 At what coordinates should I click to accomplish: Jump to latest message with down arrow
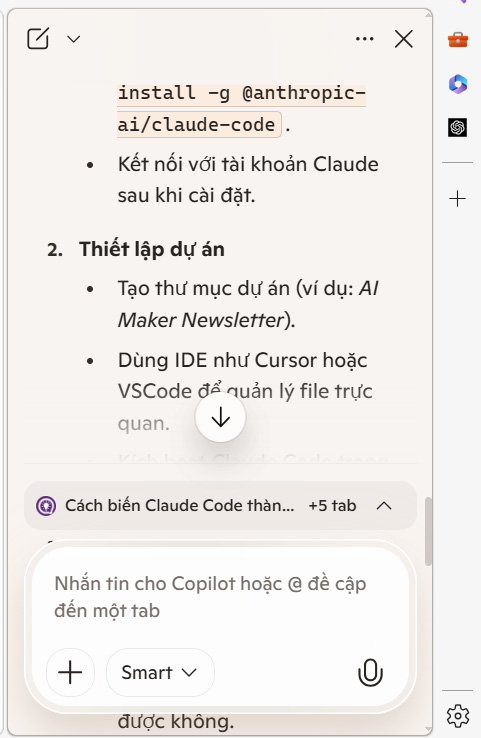click(x=221, y=417)
